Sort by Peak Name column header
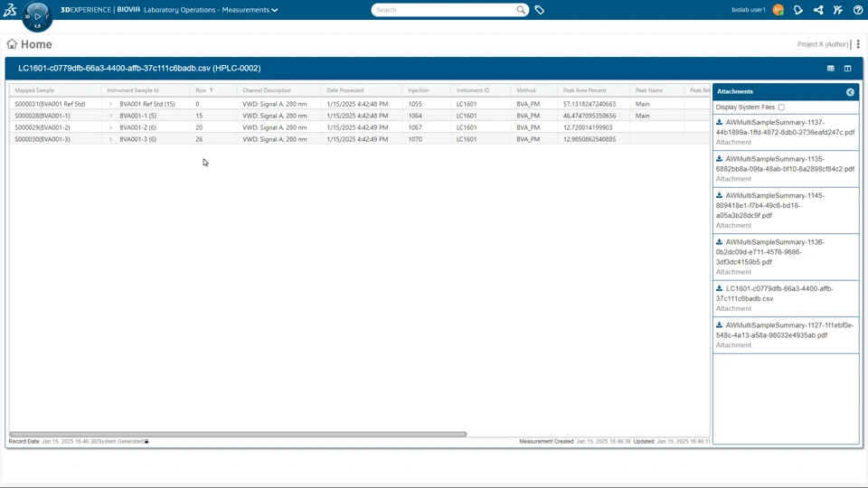868x488 pixels. coord(649,90)
